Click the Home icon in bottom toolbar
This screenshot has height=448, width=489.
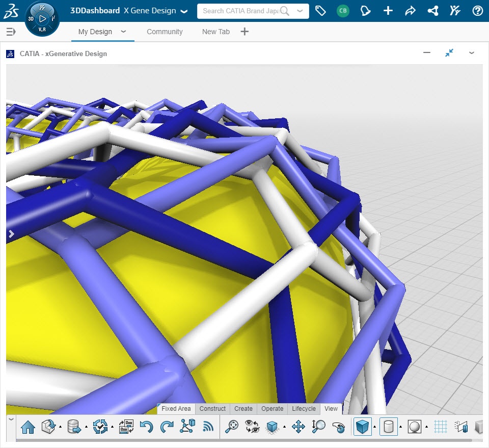(28, 427)
